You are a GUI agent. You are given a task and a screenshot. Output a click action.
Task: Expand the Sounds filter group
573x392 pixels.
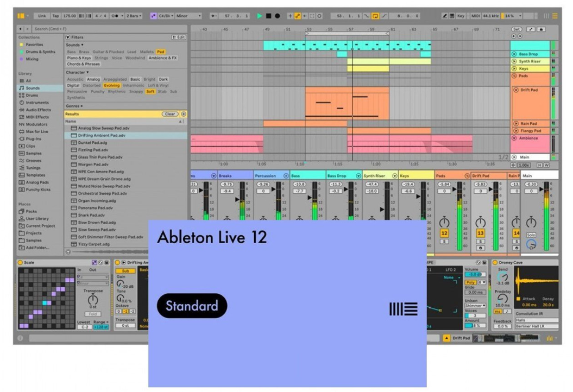click(x=74, y=45)
